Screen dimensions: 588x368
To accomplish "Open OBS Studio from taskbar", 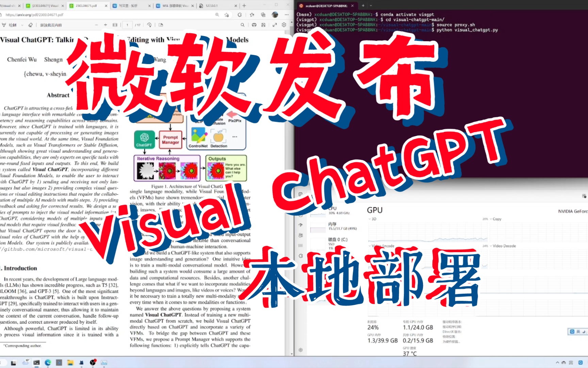I will tap(93, 363).
